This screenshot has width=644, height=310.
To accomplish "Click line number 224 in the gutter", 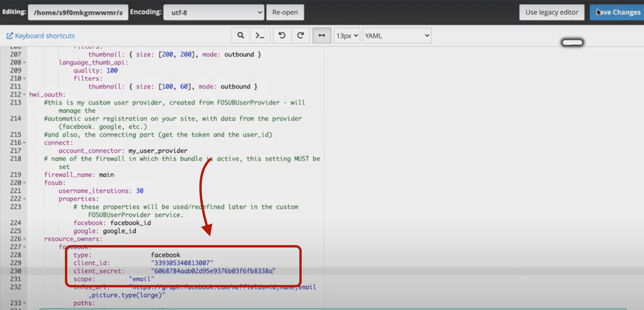I will pos(16,222).
